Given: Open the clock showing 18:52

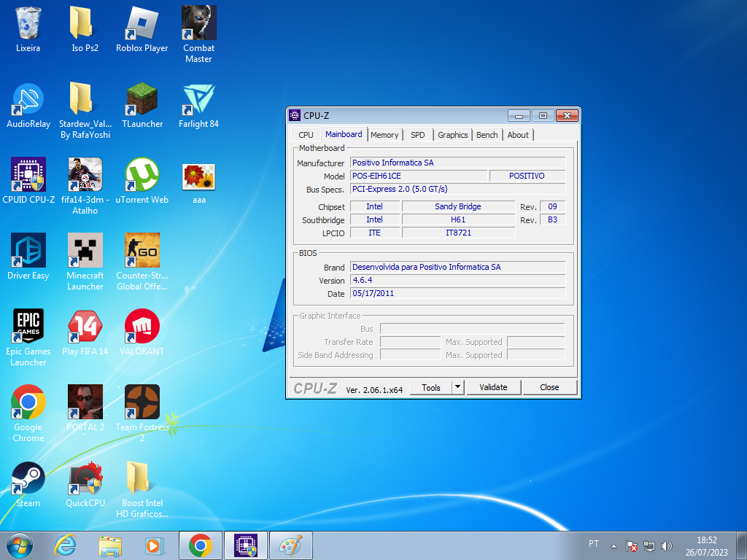Looking at the screenshot, I should (x=706, y=546).
